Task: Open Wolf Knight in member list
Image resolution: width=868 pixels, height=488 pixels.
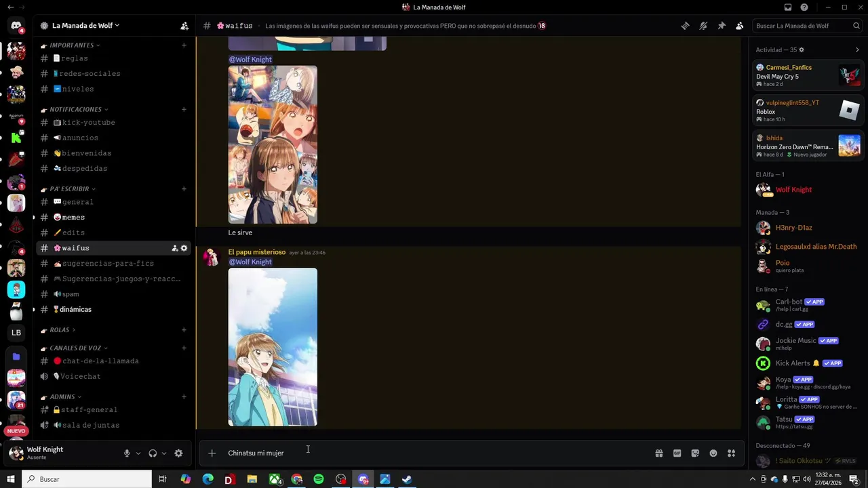Action: pyautogui.click(x=807, y=190)
